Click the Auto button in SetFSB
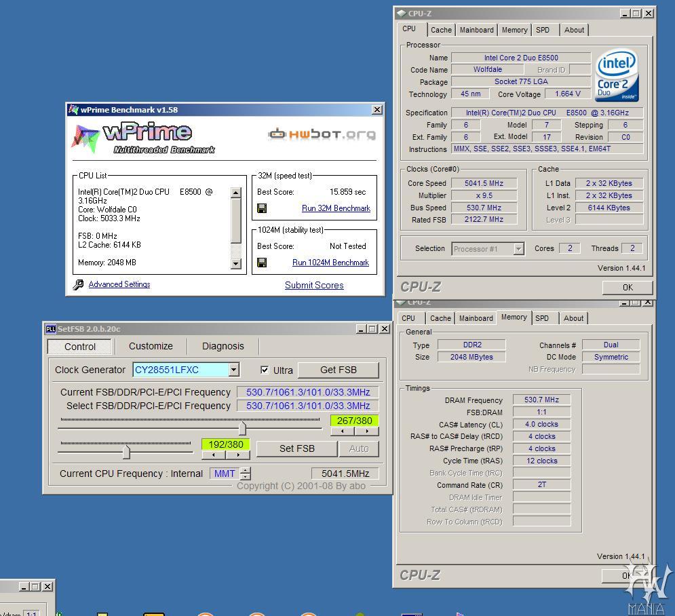The width and height of the screenshot is (675, 616). pos(359,448)
